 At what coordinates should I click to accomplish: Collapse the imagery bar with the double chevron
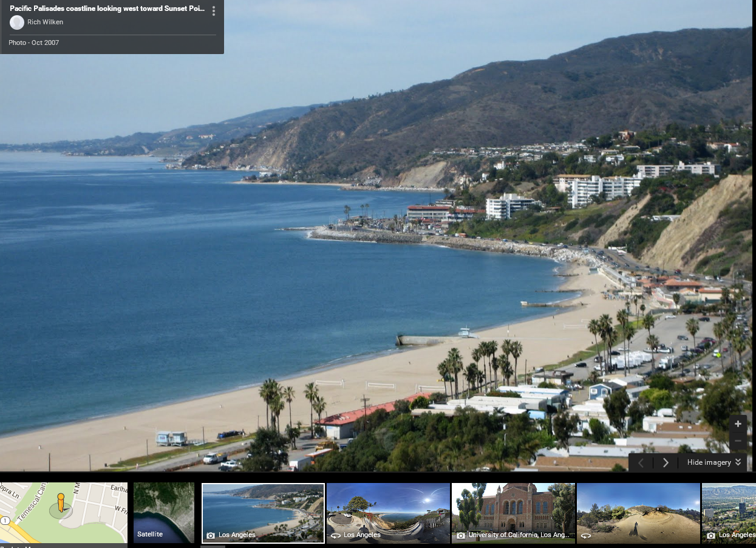coord(737,462)
